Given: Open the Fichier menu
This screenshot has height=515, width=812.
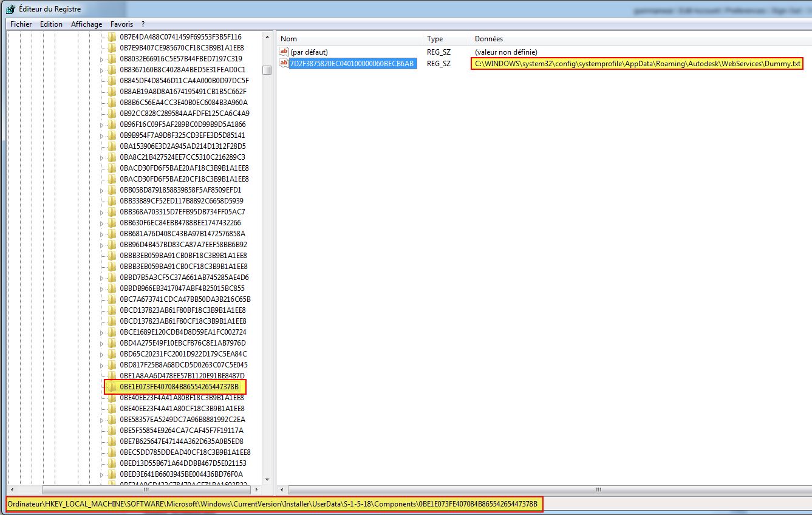Looking at the screenshot, I should click(x=21, y=24).
